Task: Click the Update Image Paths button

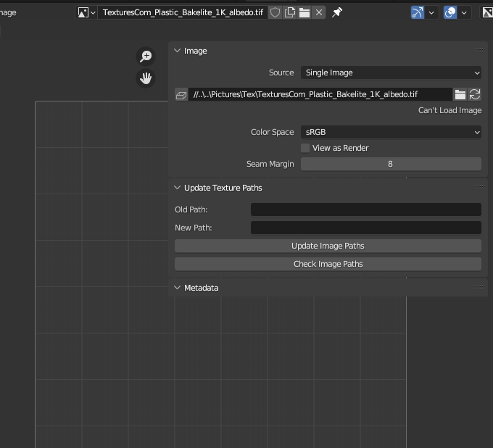Action: (x=328, y=246)
